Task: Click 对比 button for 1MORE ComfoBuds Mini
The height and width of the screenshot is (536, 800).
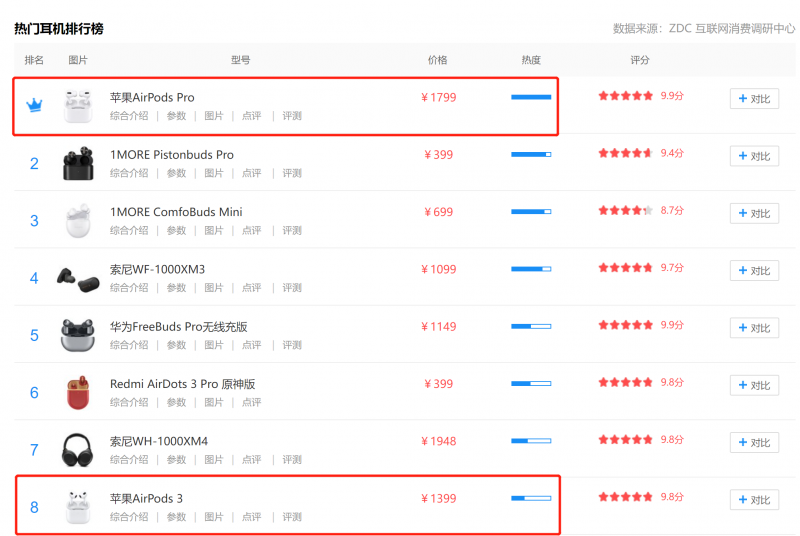Action: point(754,213)
